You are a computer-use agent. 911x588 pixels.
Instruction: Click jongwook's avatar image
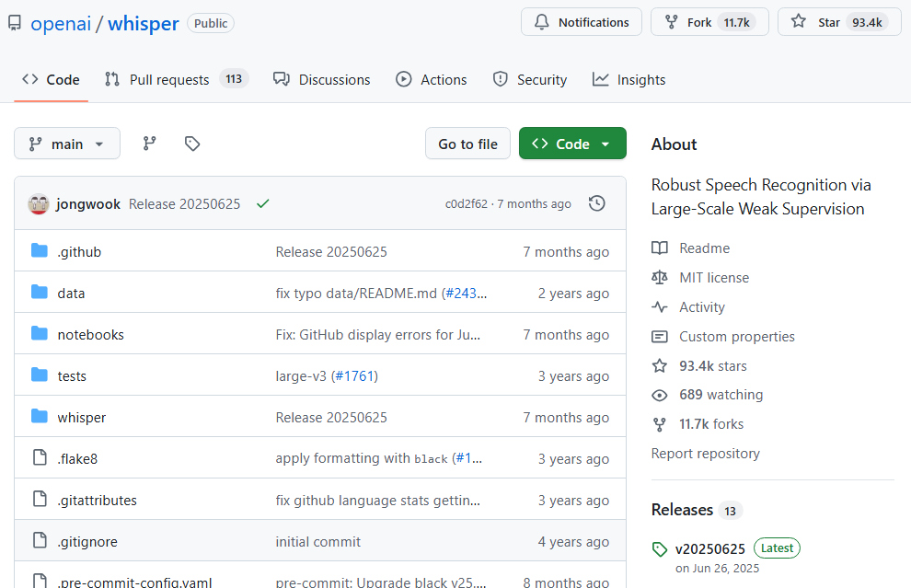tap(39, 204)
